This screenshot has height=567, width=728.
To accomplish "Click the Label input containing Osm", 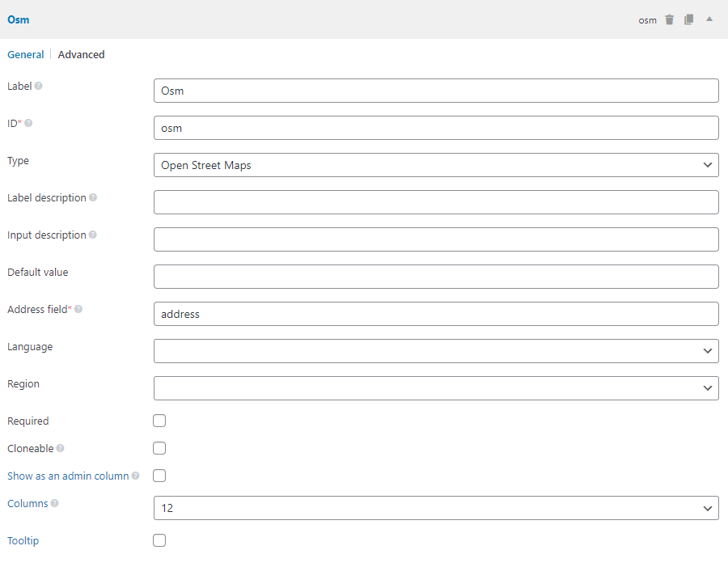I will 436,91.
